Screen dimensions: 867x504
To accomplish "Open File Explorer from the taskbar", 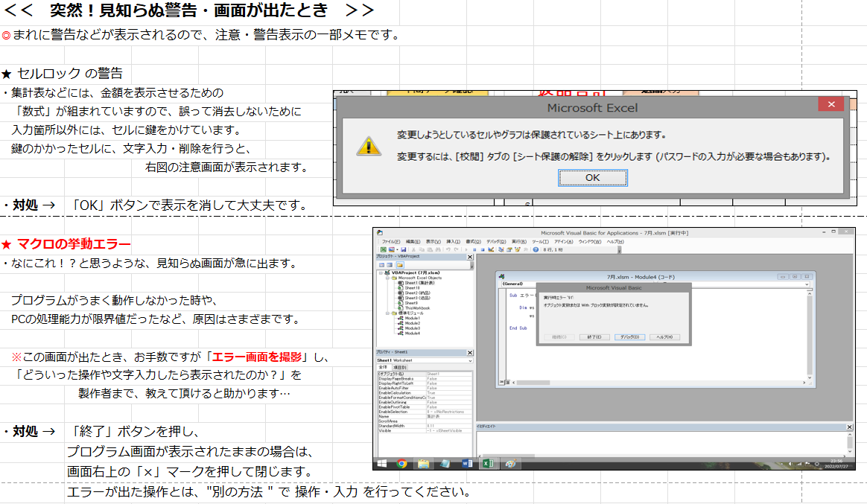I will pos(423,463).
